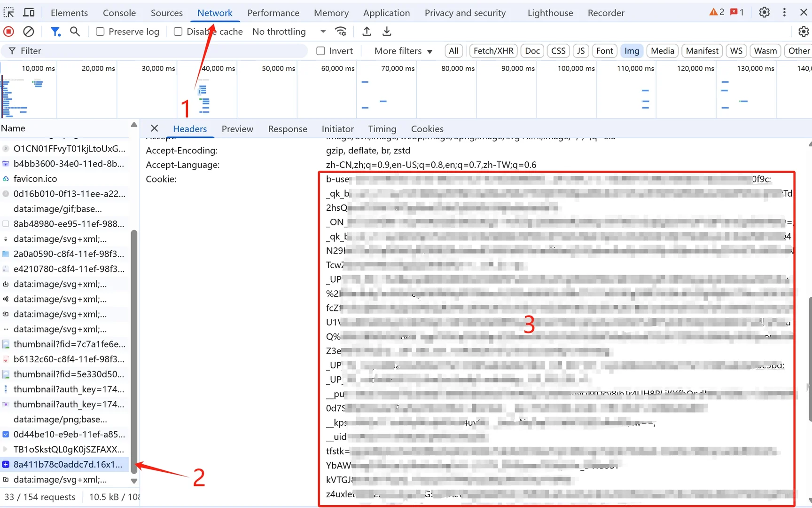812x508 pixels.
Task: Toggle the Fetch/XHR type filter
Action: click(x=493, y=51)
